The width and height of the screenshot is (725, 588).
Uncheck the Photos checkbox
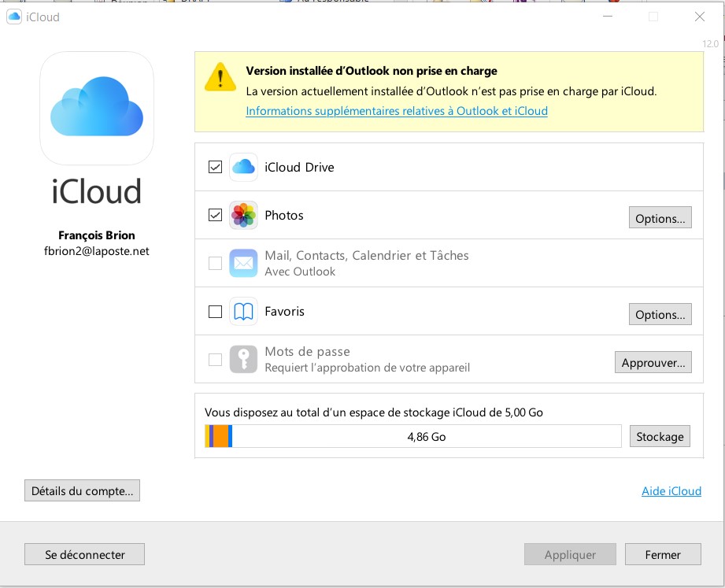coord(215,215)
